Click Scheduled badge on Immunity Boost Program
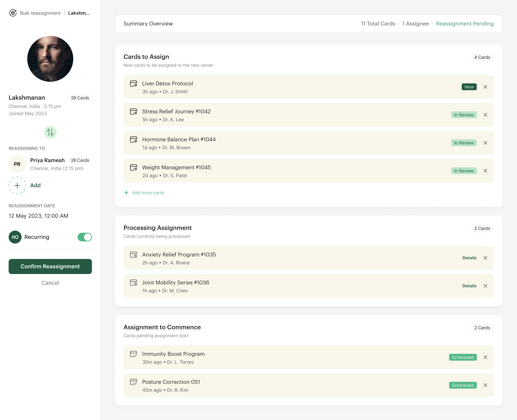The width and height of the screenshot is (517, 420). 463,357
